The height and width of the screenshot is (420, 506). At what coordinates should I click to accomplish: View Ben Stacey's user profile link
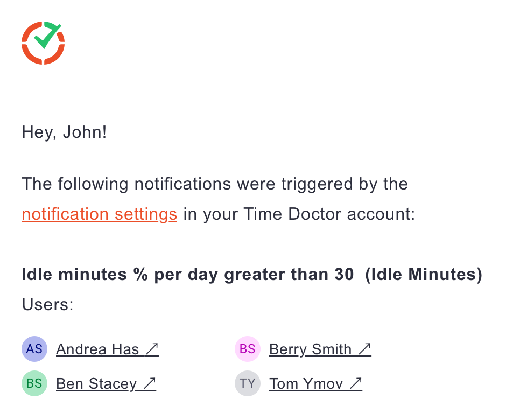(x=96, y=384)
